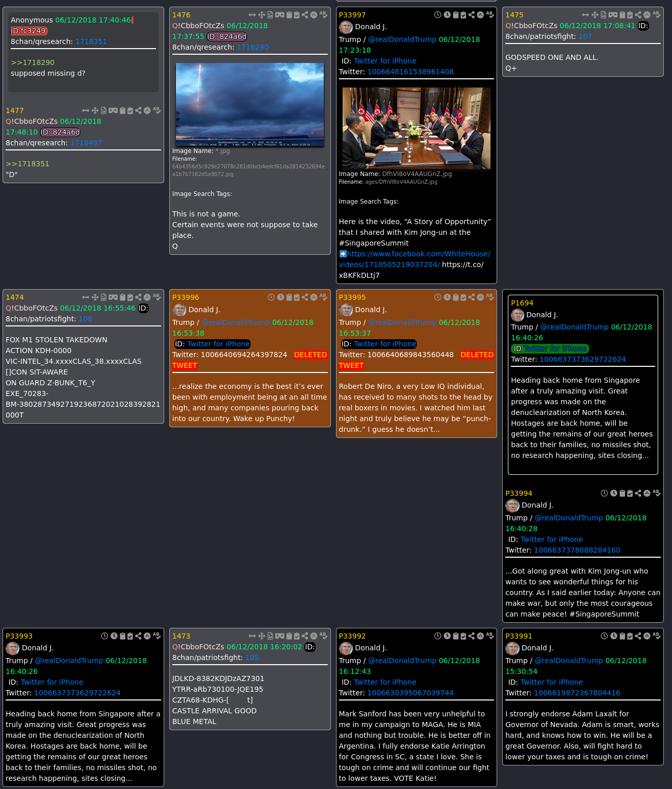
Task: Click the share icon on post 1475
Action: [638, 15]
